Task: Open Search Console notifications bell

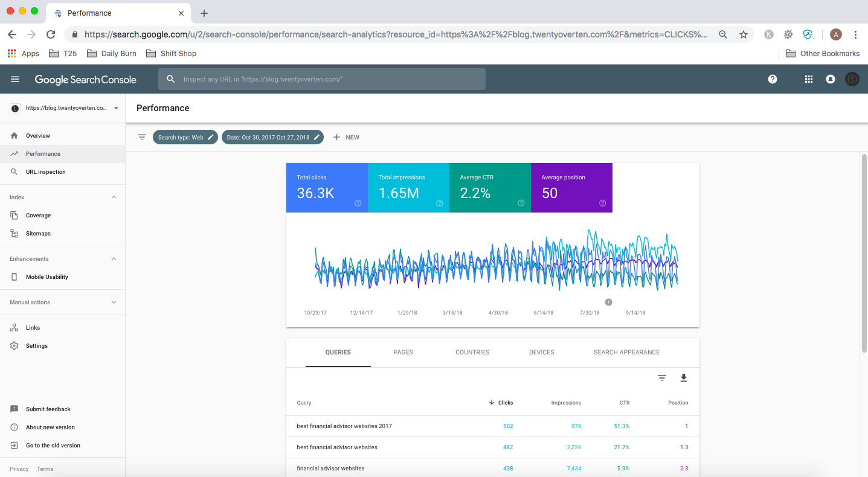Action: (830, 78)
